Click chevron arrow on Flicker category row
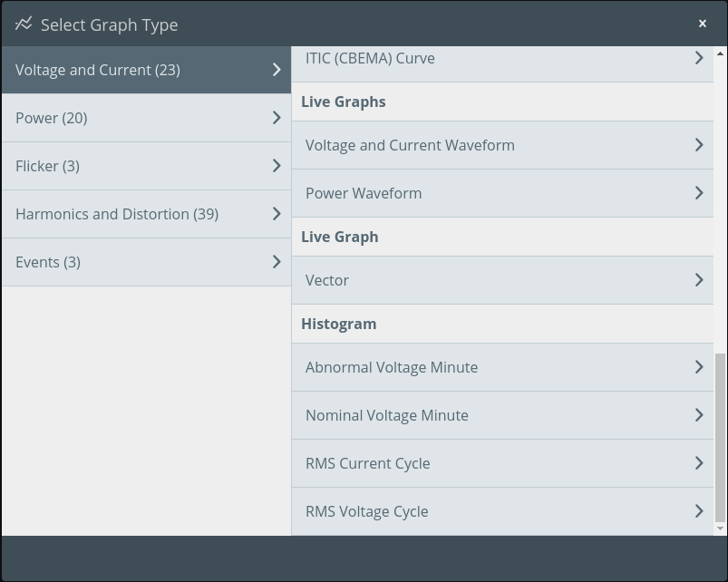This screenshot has height=582, width=728. (277, 166)
